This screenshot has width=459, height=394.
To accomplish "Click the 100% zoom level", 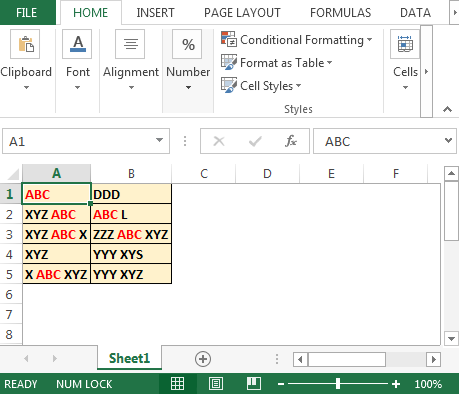I will tap(428, 384).
